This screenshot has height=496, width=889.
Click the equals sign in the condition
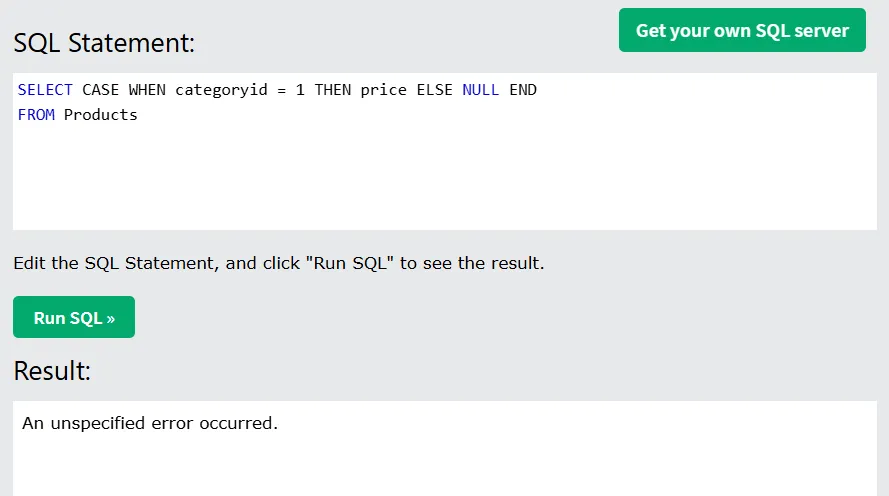281,90
